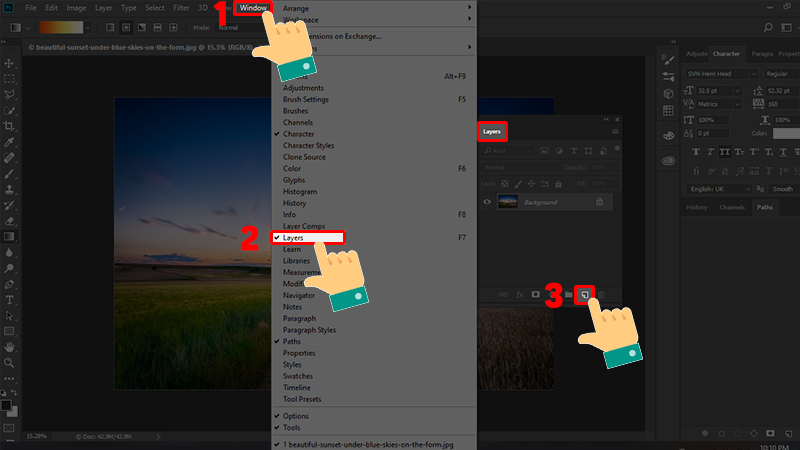Click the fx layer style icon
Viewport: 800px width, 450px height.
click(520, 295)
